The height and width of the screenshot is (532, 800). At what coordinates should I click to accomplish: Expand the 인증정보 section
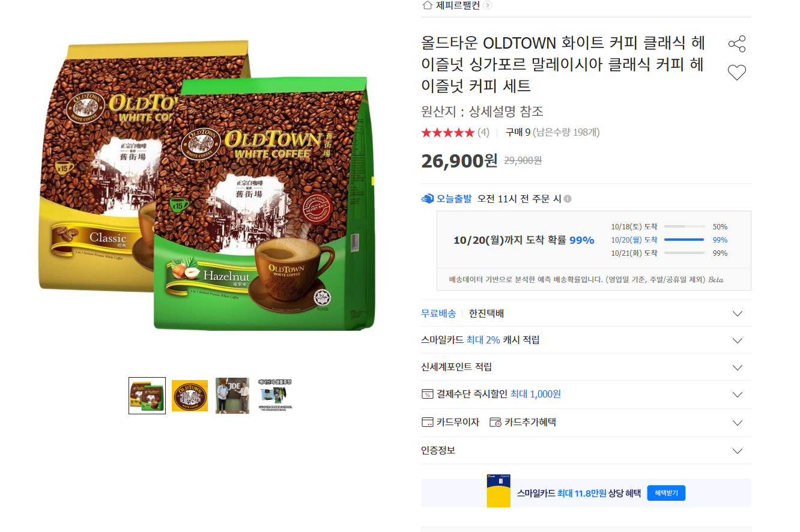pyautogui.click(x=738, y=451)
